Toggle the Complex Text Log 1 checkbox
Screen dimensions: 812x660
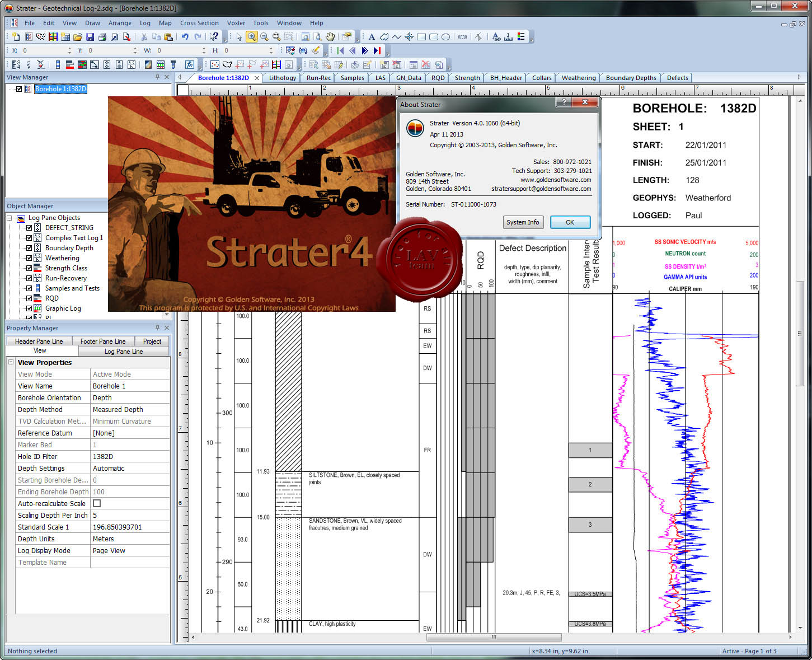29,238
